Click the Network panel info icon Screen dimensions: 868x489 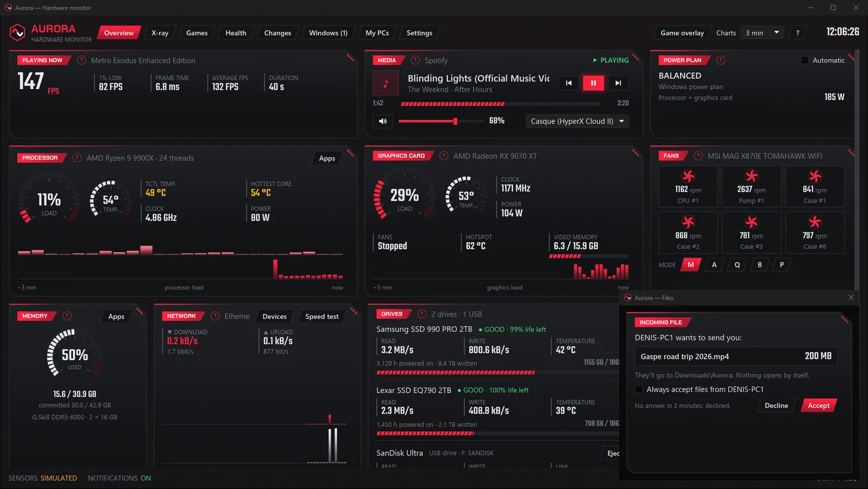click(x=215, y=316)
